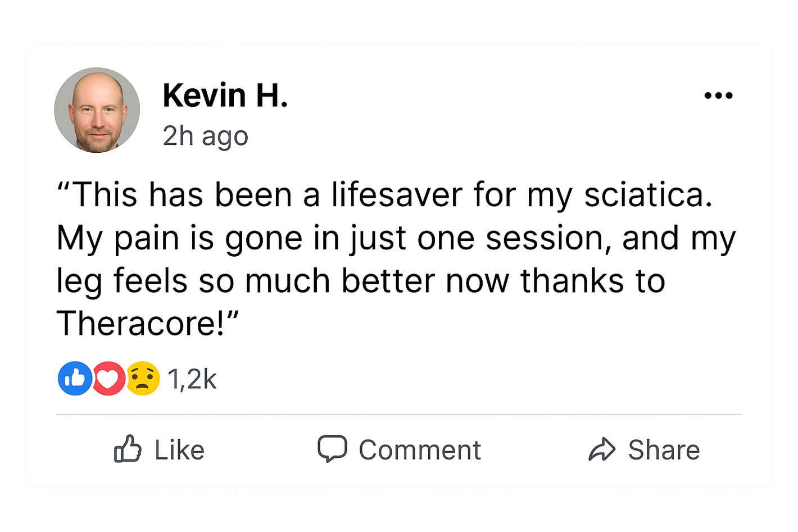
Task: Click the word "lifesaver" in the post text
Action: point(396,195)
